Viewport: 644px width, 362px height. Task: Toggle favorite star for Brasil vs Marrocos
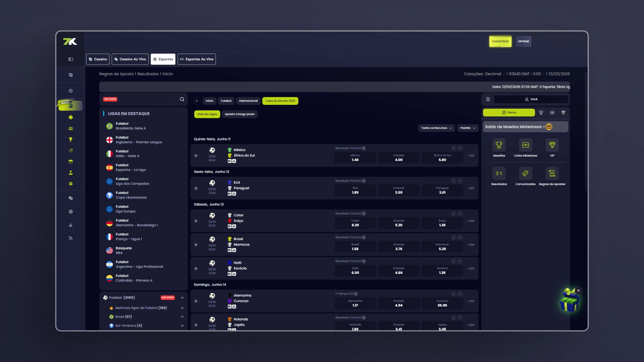click(196, 245)
